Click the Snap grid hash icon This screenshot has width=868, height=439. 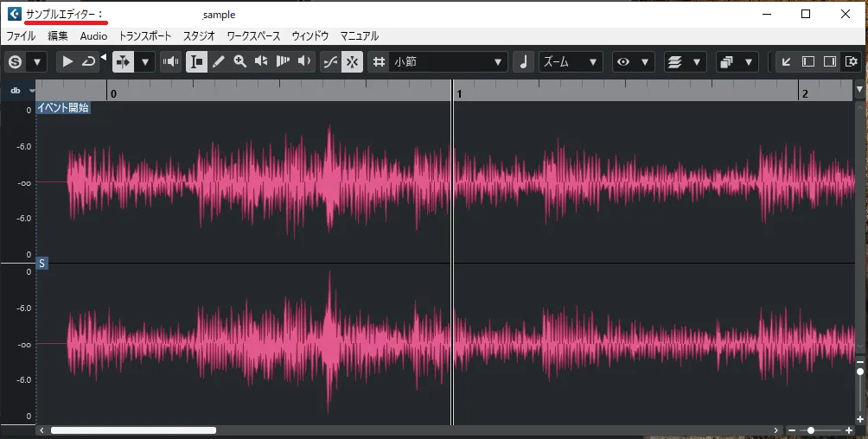(378, 61)
